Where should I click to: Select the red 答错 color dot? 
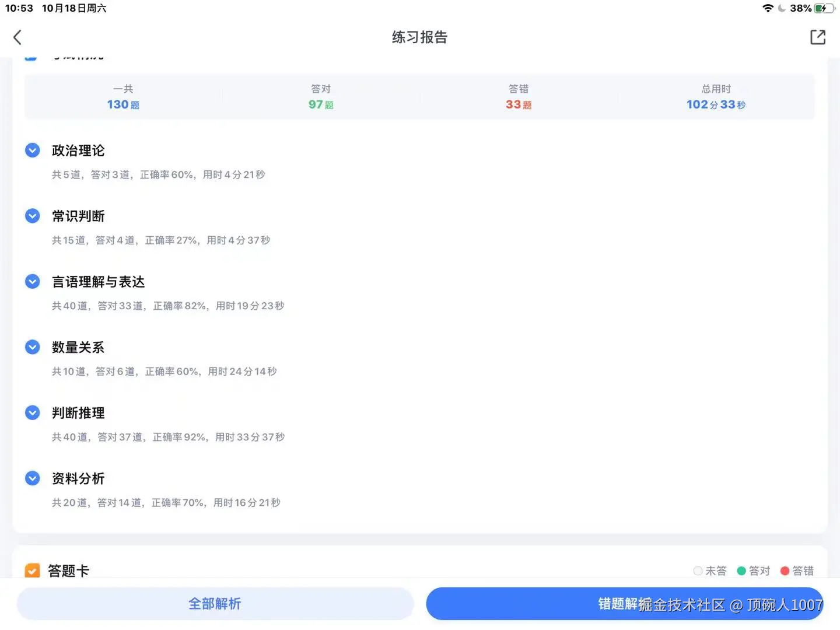point(785,570)
